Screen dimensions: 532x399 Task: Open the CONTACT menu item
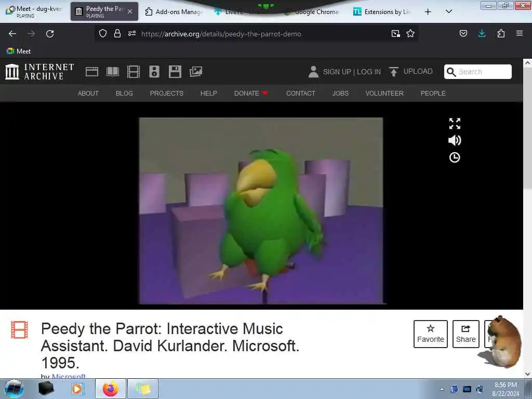point(301,94)
